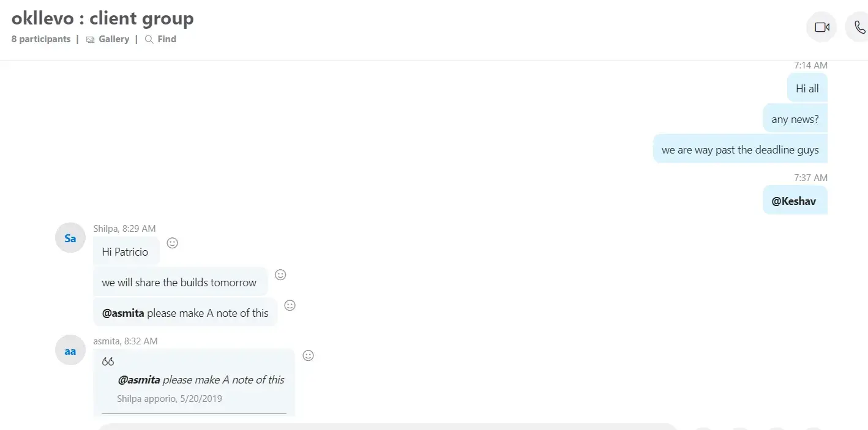The image size is (868, 430).
Task: React to the "Hi Patricio" message
Action: [173, 243]
